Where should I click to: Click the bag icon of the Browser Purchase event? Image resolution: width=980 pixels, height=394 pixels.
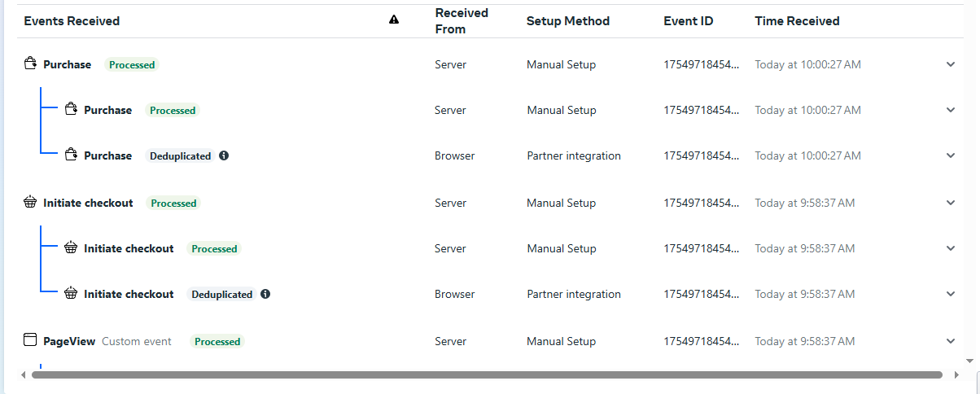tap(71, 155)
